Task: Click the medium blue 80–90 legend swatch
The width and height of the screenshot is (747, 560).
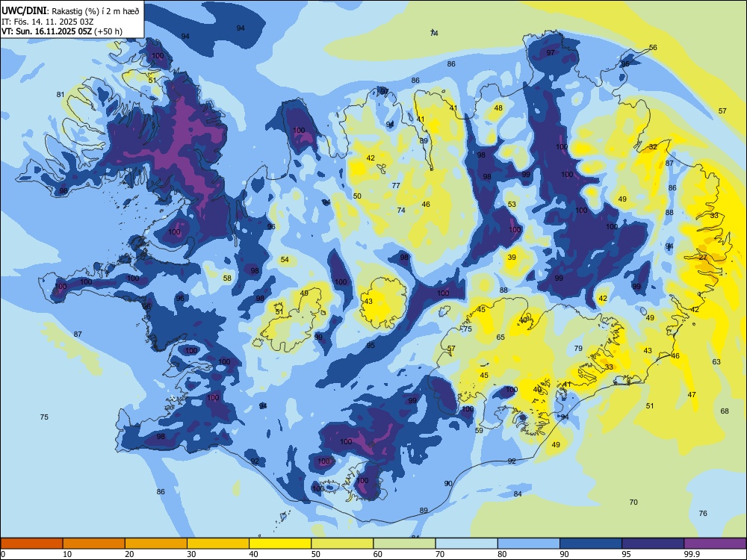Action: click(529, 544)
